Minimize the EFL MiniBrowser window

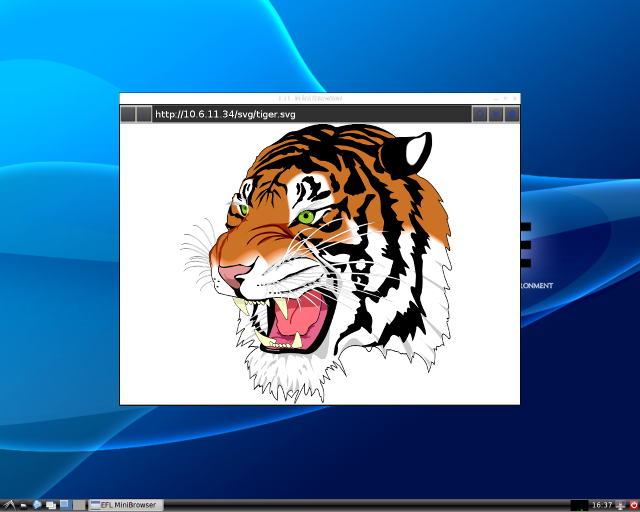[496, 98]
